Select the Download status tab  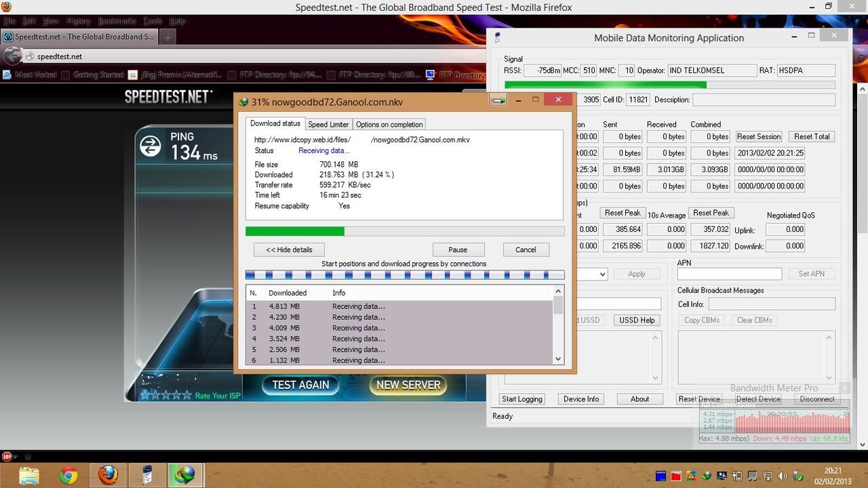tap(275, 123)
